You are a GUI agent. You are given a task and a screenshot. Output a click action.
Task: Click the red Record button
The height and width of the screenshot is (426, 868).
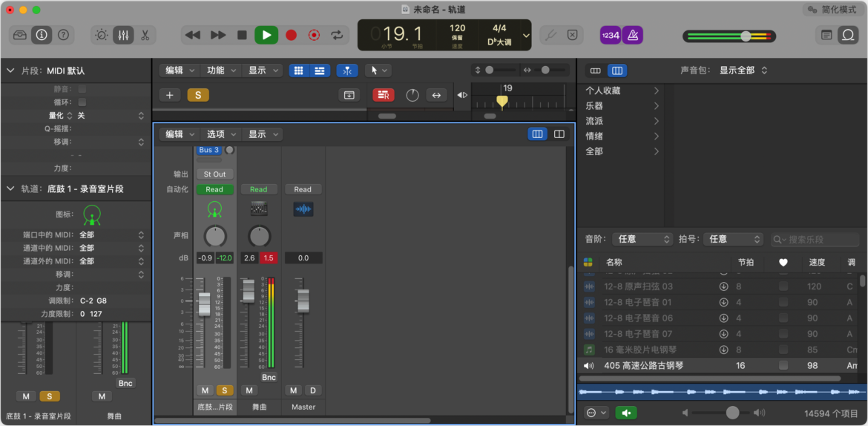291,35
